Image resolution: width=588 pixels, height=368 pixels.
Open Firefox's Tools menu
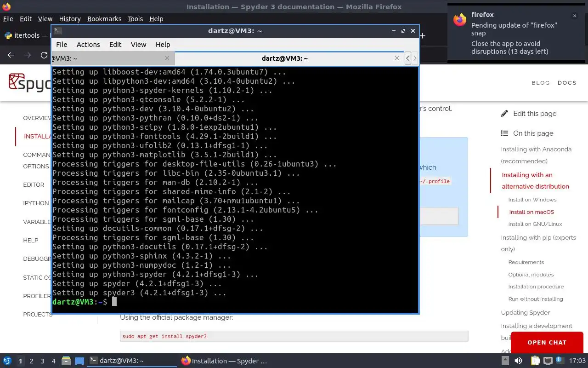tap(135, 19)
